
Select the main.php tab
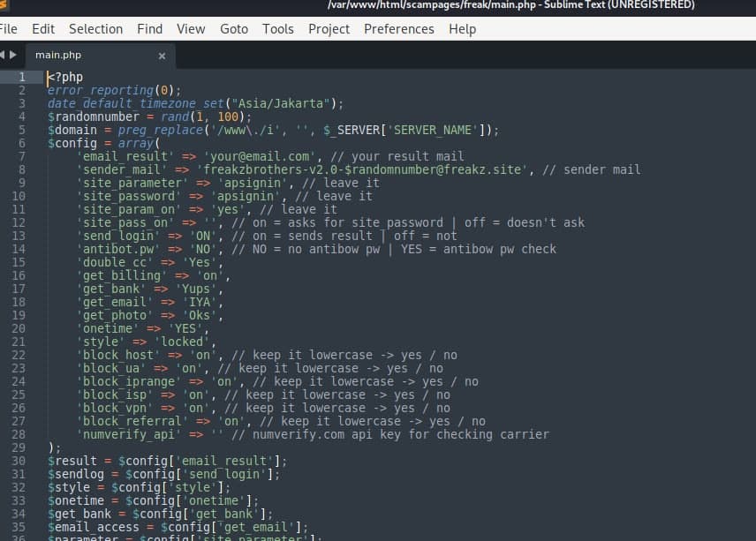point(58,55)
